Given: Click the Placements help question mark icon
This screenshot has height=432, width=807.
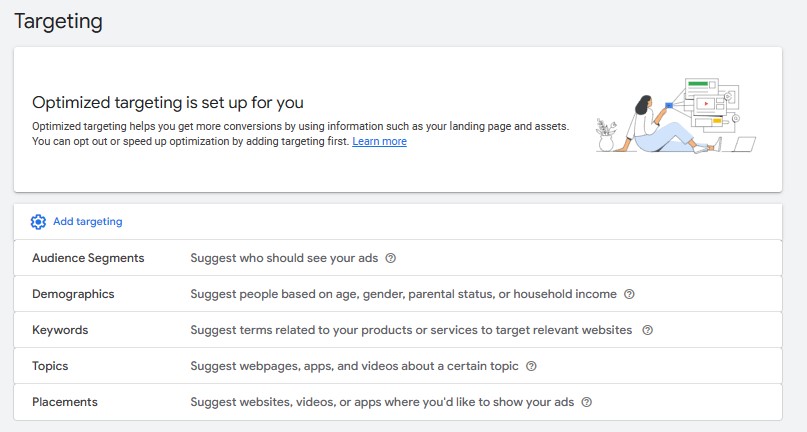Looking at the screenshot, I should 587,402.
